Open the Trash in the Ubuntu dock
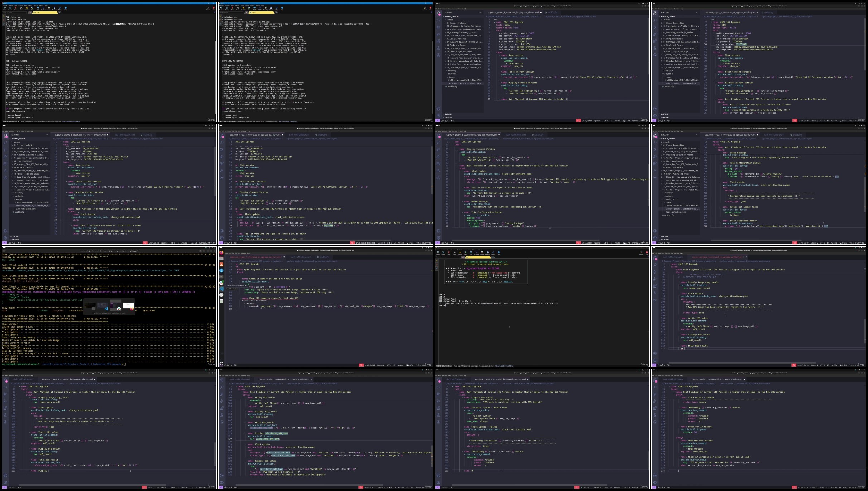 (x=222, y=301)
